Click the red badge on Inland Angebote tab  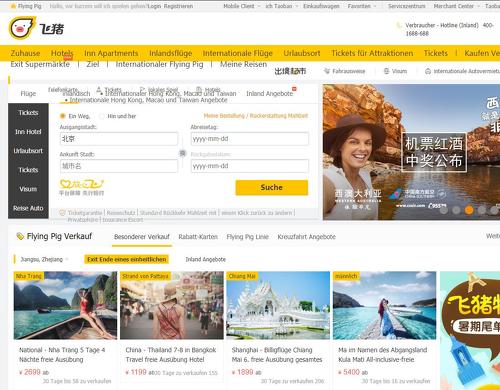click(294, 89)
